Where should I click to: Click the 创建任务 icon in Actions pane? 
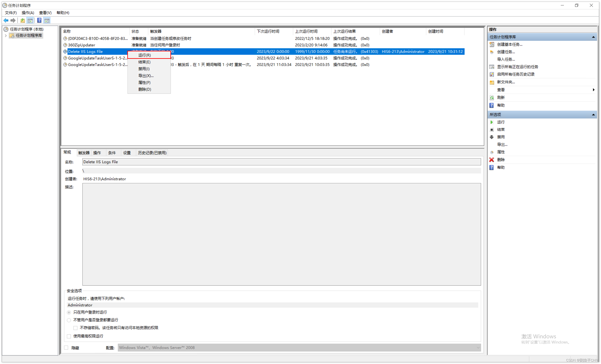coord(492,52)
